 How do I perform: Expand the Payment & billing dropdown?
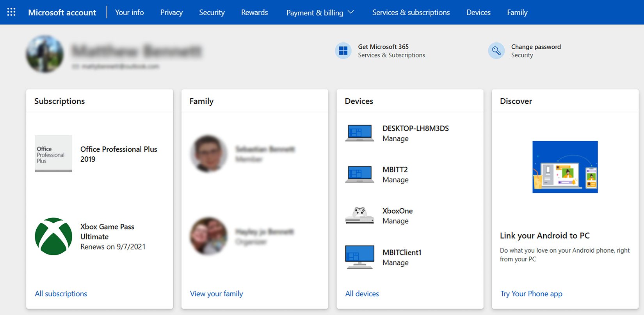(x=320, y=12)
